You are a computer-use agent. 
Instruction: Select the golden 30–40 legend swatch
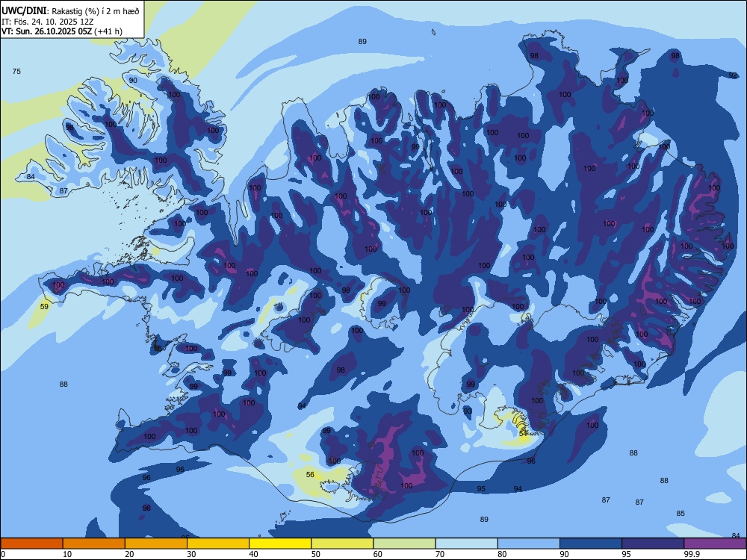coord(218,544)
